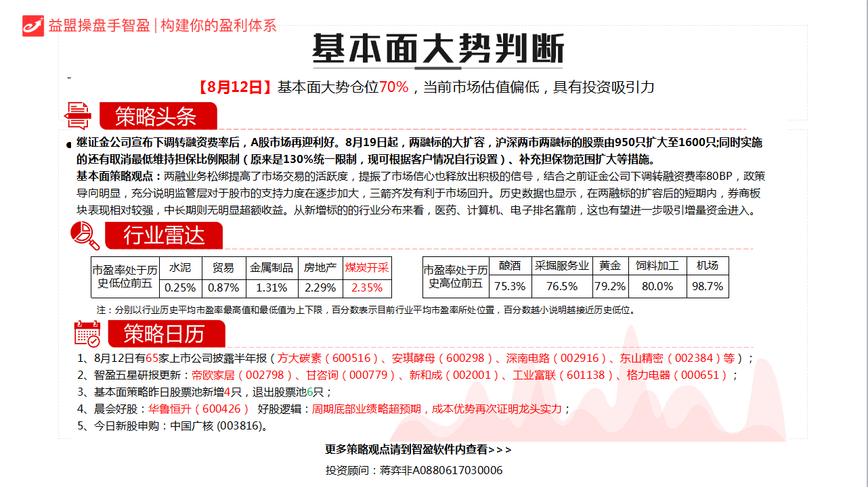868x487 pixels.
Task: Select the red 煤炭开采 table header cell
Action: [366, 267]
